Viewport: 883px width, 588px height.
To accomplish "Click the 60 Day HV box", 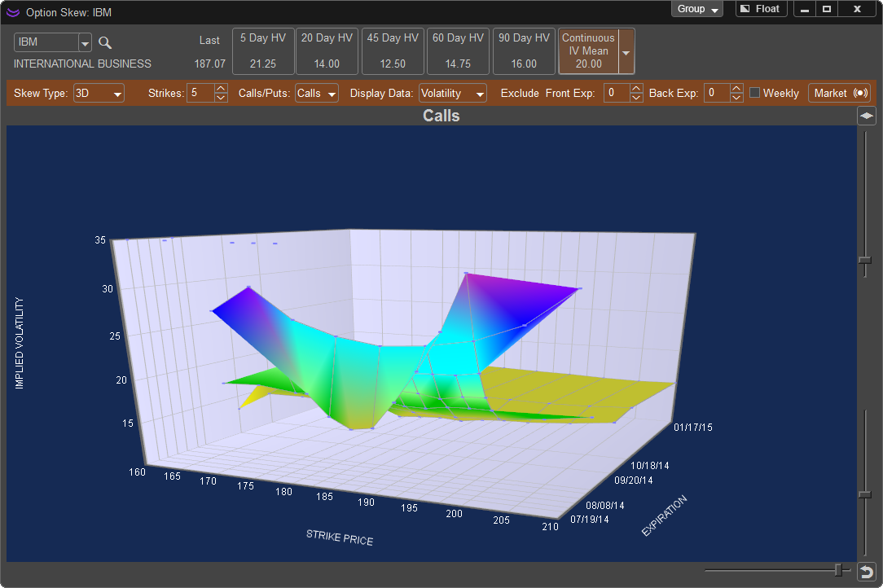I will [x=458, y=51].
